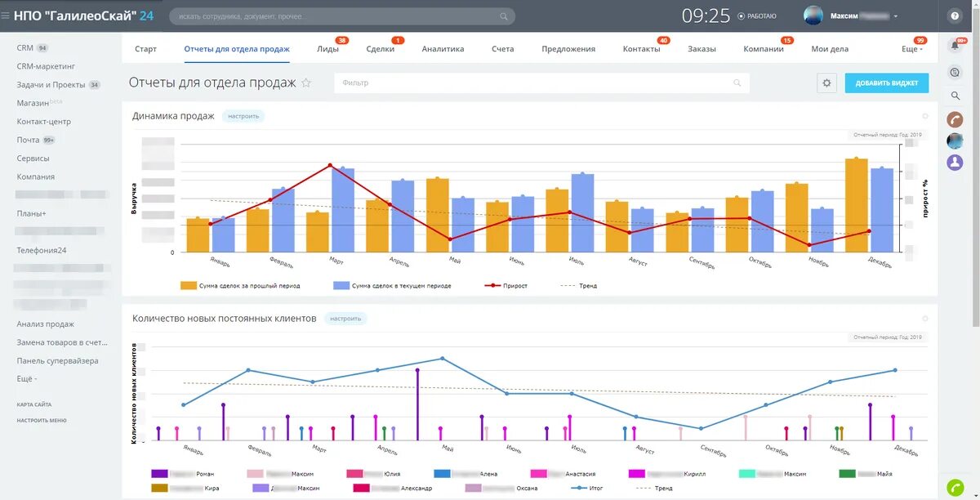Click the 09:25 clock display

706,16
